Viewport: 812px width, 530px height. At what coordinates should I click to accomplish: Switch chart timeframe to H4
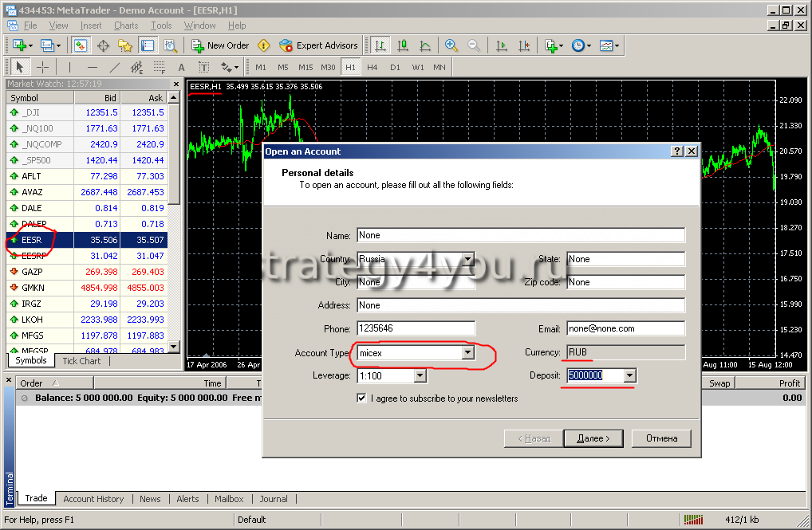coord(372,67)
